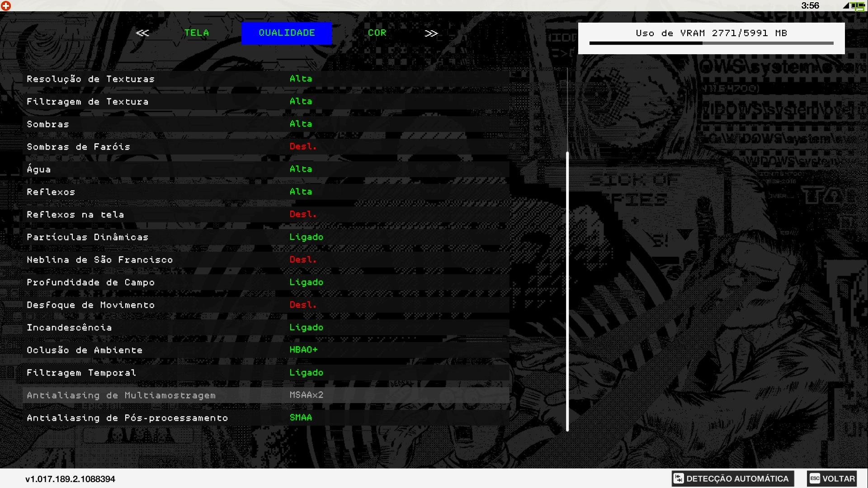The width and height of the screenshot is (868, 488).
Task: Change Reflexos quality value
Action: (x=301, y=192)
